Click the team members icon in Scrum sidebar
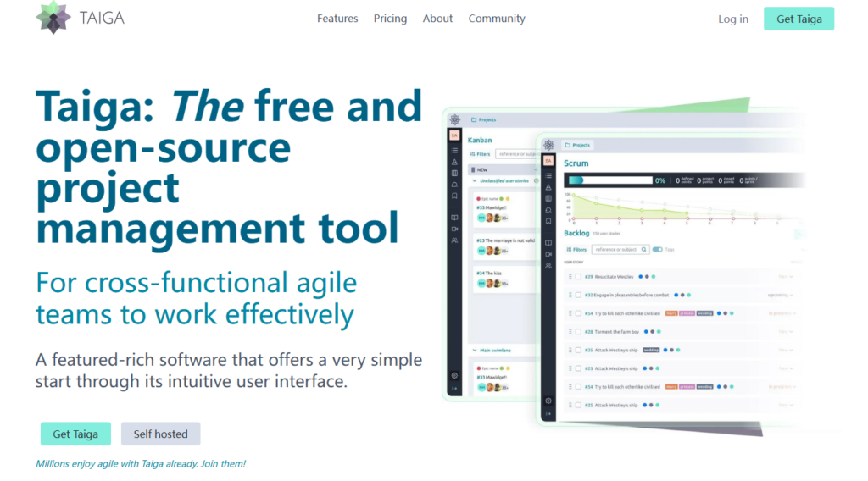The image size is (868, 481). tap(548, 266)
